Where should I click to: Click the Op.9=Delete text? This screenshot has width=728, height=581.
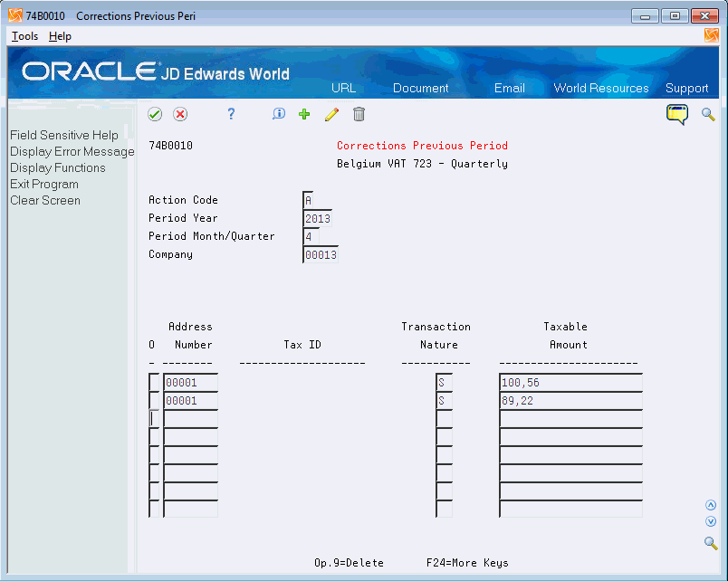pos(349,562)
